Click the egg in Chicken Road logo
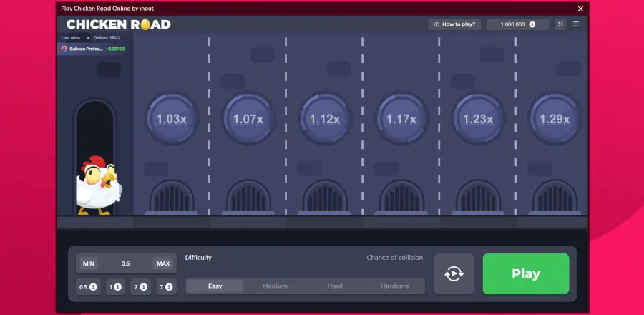This screenshot has width=644, height=315. coord(145,24)
